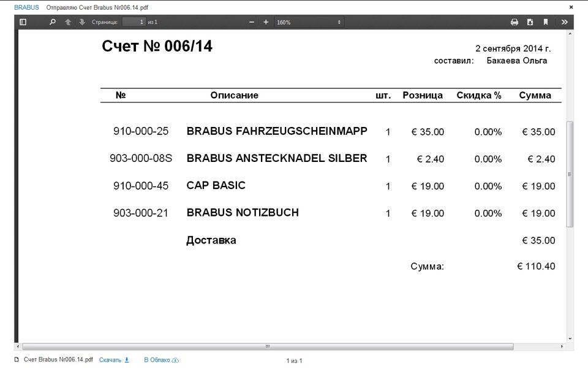The image size is (588, 368).
Task: Click BRABUS FAHRZEUGSCHEINMAPP description
Action: [x=277, y=131]
